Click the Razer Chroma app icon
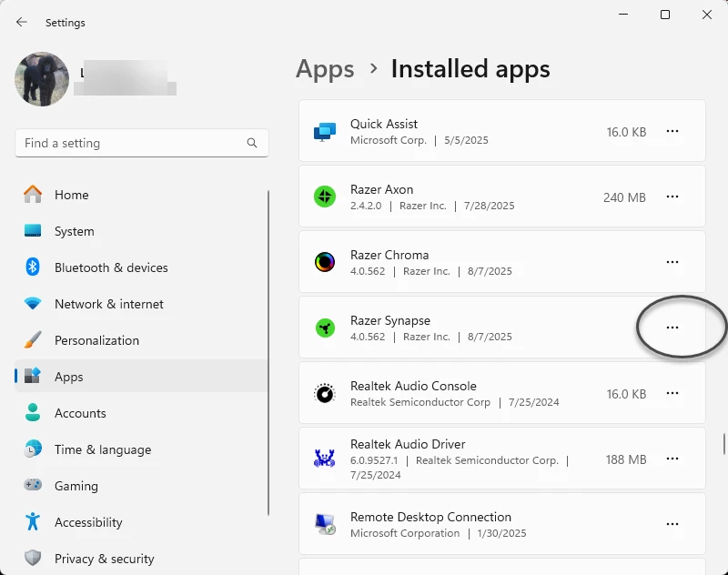 coord(325,262)
